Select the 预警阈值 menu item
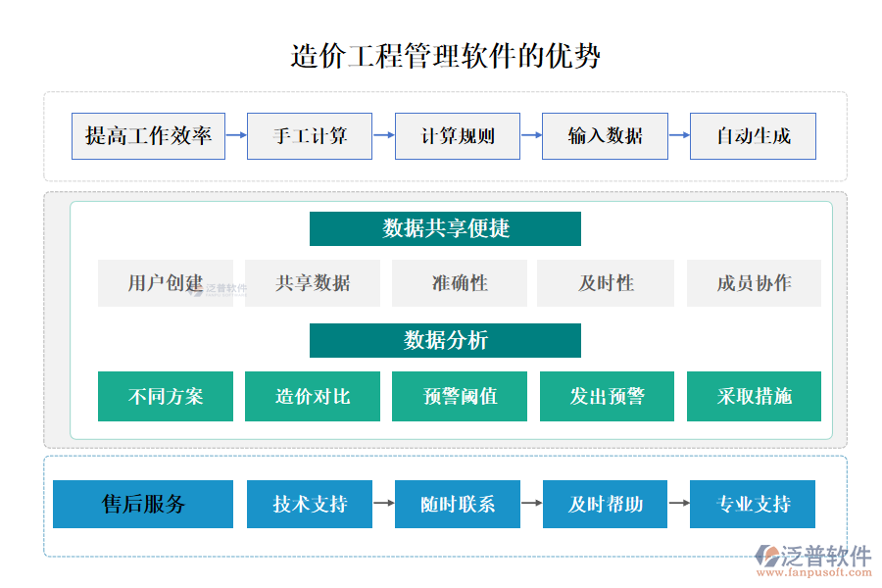 [x=459, y=396]
